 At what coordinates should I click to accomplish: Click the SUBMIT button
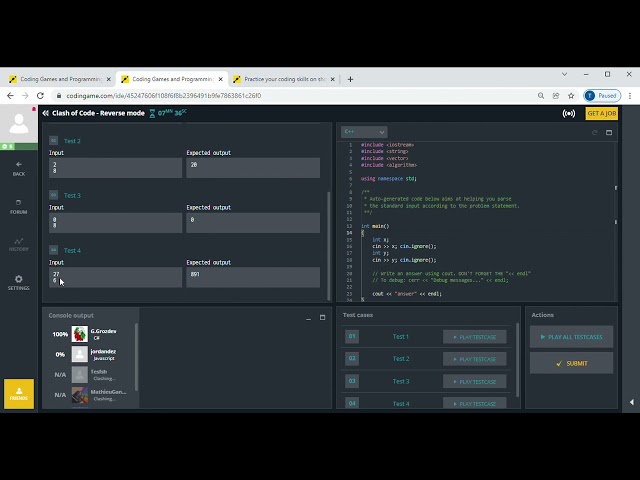pyautogui.click(x=571, y=363)
